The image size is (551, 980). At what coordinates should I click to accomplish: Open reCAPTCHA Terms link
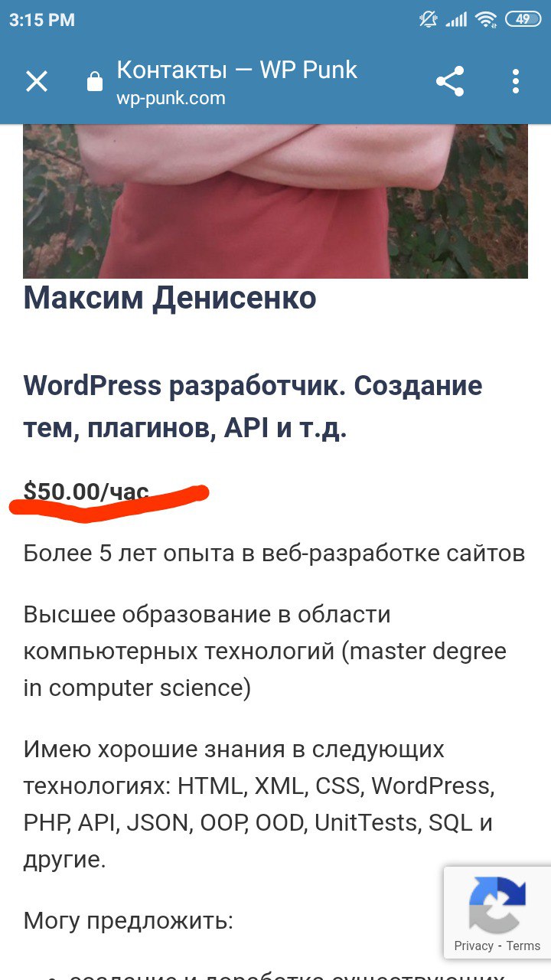[523, 946]
